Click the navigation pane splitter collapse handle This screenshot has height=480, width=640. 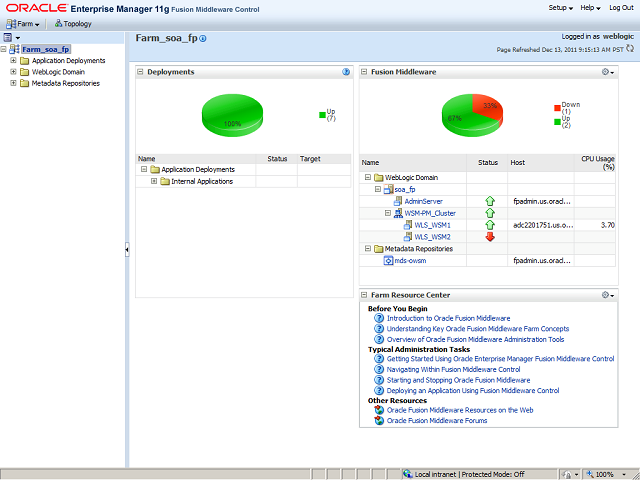(127, 249)
